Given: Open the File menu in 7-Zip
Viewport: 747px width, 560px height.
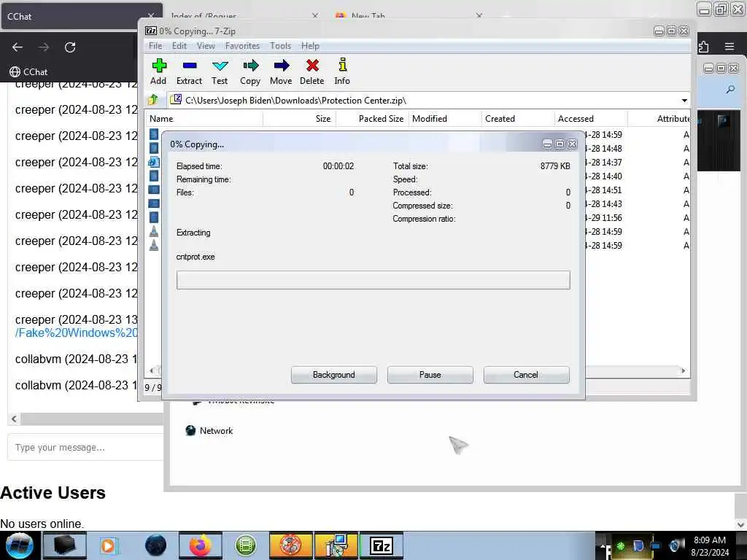Looking at the screenshot, I should [x=155, y=46].
